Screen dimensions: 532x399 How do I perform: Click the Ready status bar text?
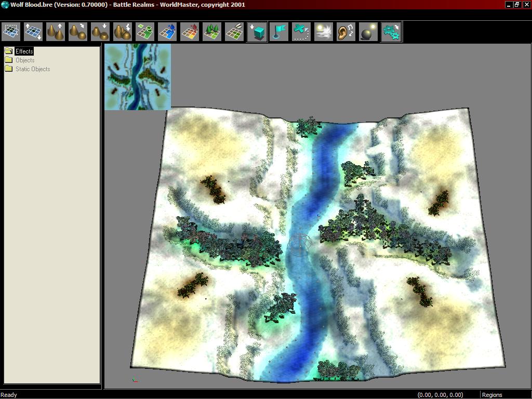(x=8, y=395)
